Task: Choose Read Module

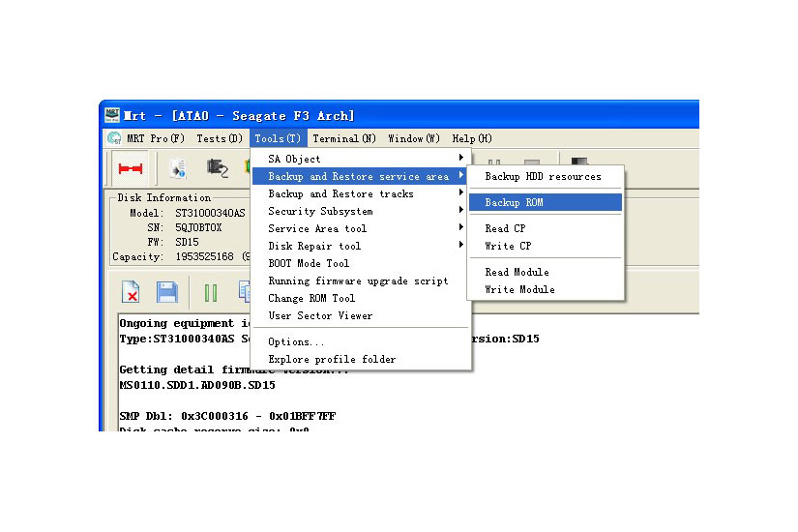Action: point(546,272)
